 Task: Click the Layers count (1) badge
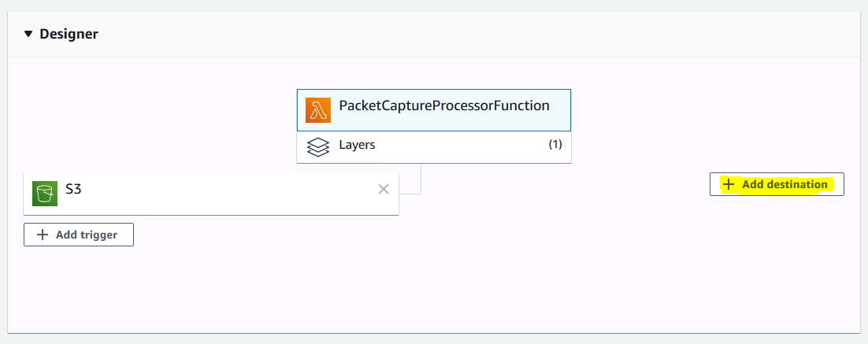(x=555, y=145)
